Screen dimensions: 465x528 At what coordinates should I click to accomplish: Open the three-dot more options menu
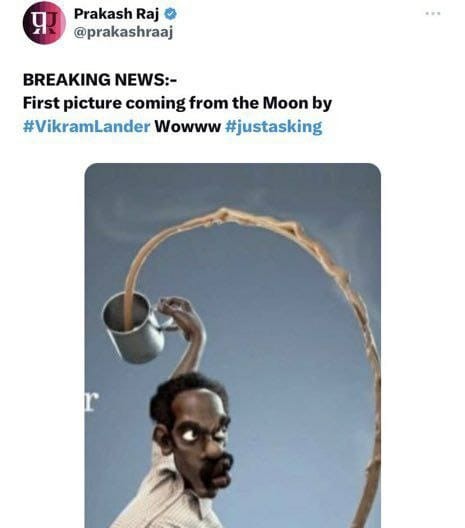click(x=433, y=13)
